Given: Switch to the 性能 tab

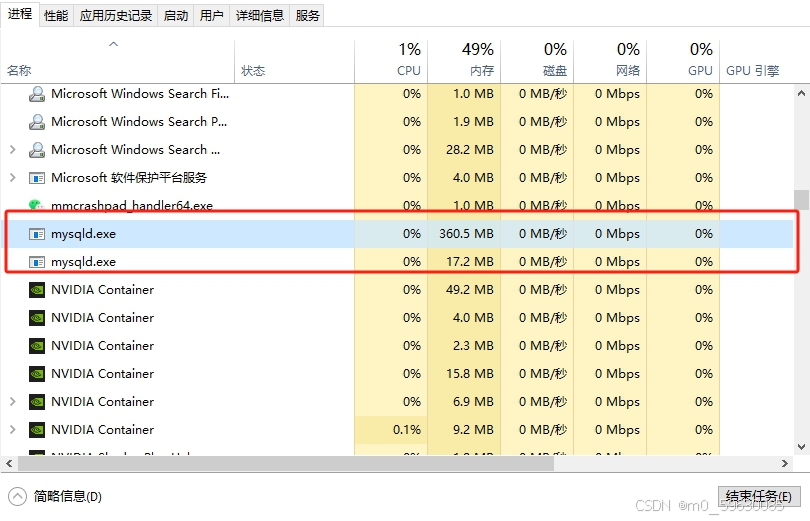Looking at the screenshot, I should click(x=56, y=16).
